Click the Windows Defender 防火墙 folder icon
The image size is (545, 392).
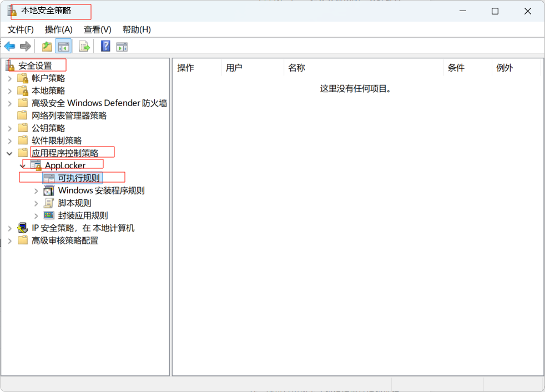[x=23, y=103]
